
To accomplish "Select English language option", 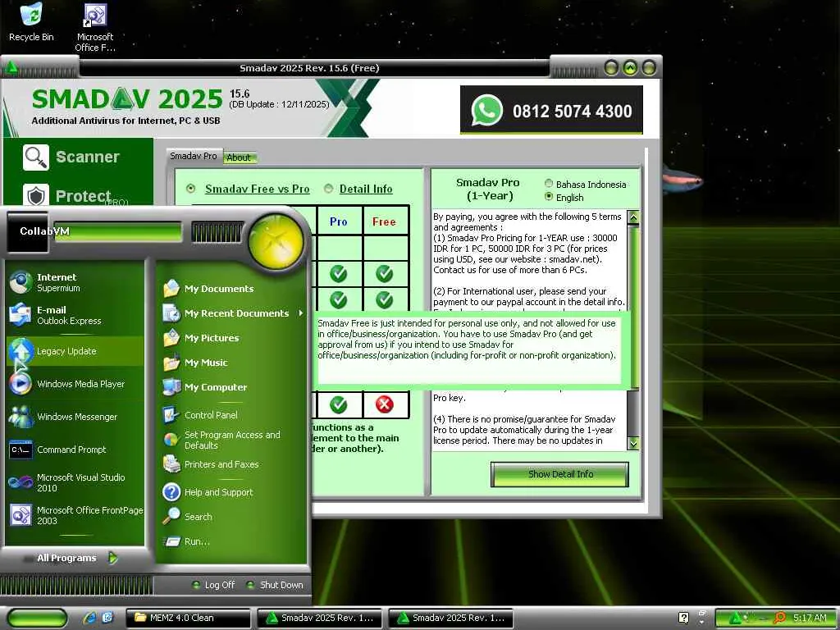I will [549, 197].
